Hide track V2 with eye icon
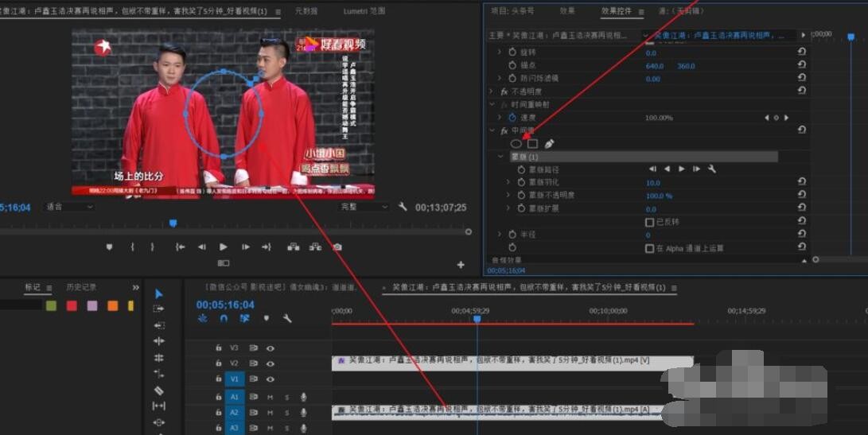Screen dimensions: 868x435 (271, 363)
